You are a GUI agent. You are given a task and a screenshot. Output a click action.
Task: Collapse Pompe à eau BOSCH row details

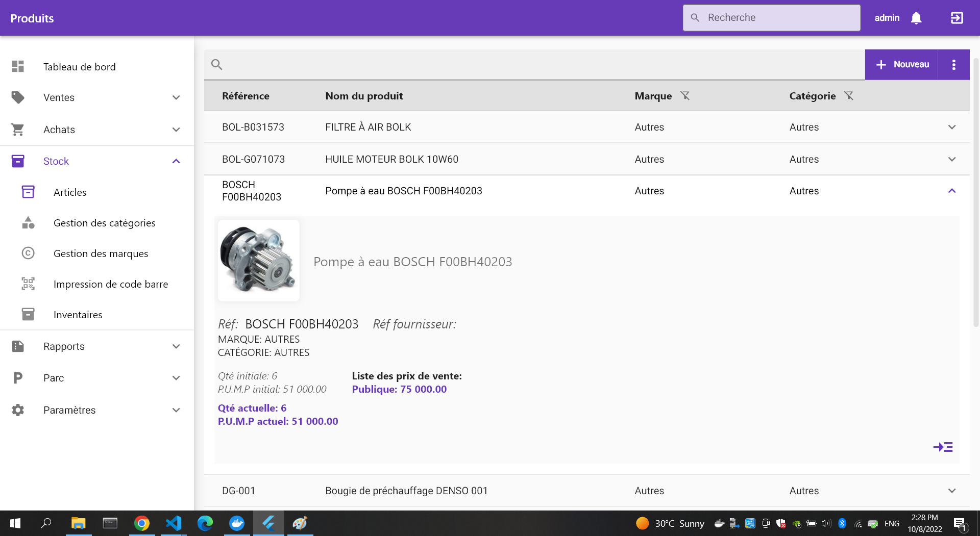[952, 191]
